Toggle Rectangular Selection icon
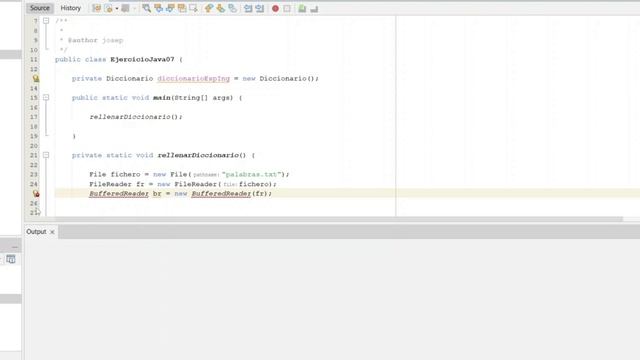 click(193, 8)
